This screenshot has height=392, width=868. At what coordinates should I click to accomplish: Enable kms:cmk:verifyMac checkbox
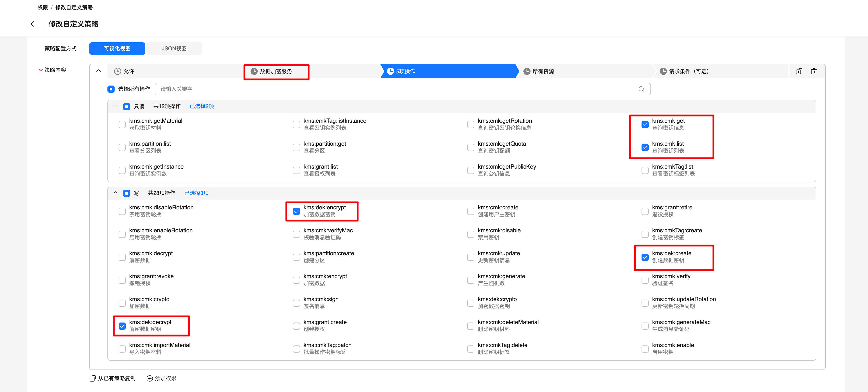pyautogui.click(x=296, y=234)
